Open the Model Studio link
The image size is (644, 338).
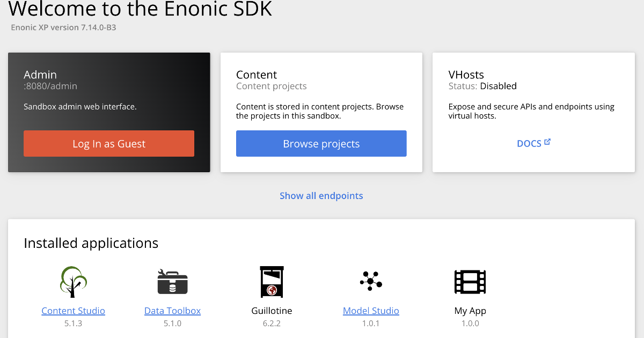[371, 311]
